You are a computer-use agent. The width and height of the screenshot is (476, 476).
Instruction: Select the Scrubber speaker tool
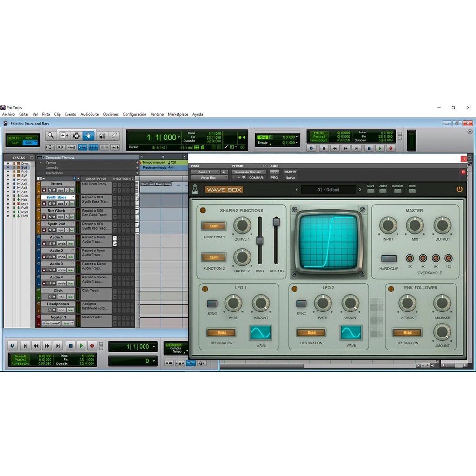pos(102,136)
